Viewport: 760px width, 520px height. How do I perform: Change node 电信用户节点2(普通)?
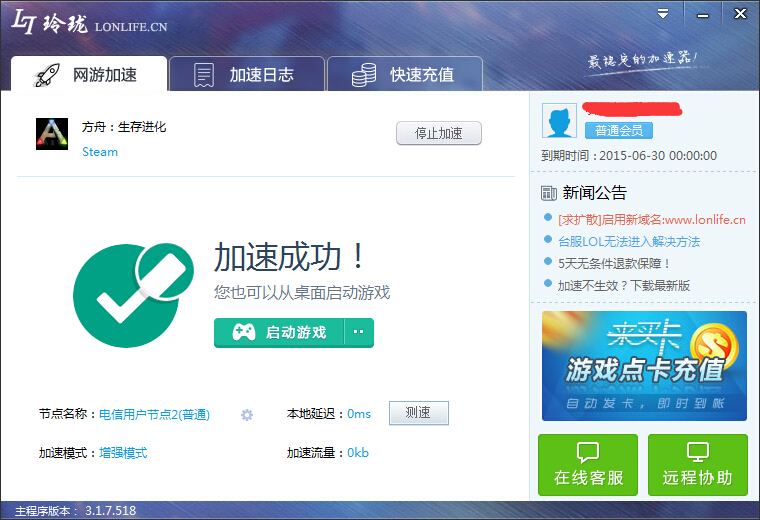154,414
